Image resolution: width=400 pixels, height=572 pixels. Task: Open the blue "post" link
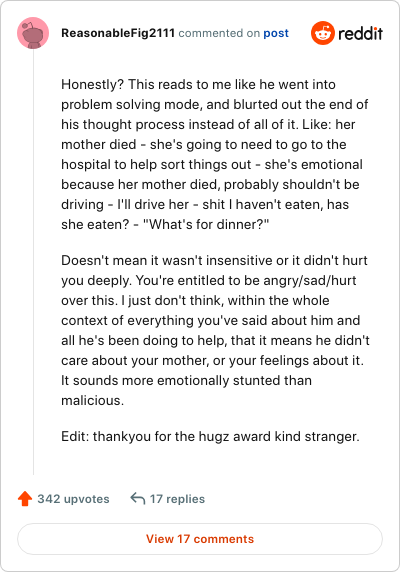pos(276,34)
